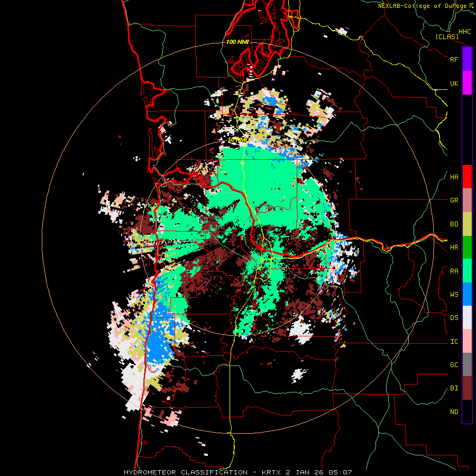This screenshot has height=476, width=476.
Task: Click the HR dark green legend swatch
Action: click(x=467, y=248)
